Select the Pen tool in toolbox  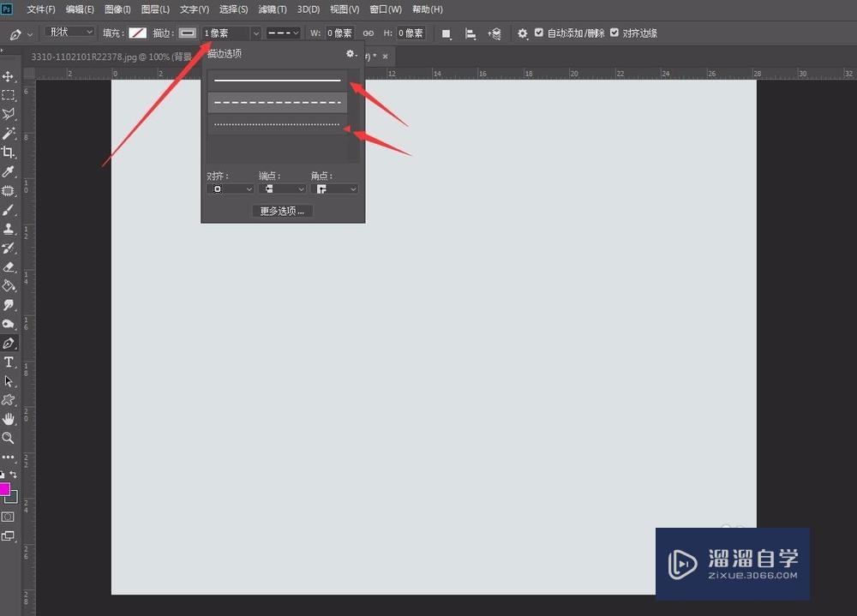click(9, 344)
